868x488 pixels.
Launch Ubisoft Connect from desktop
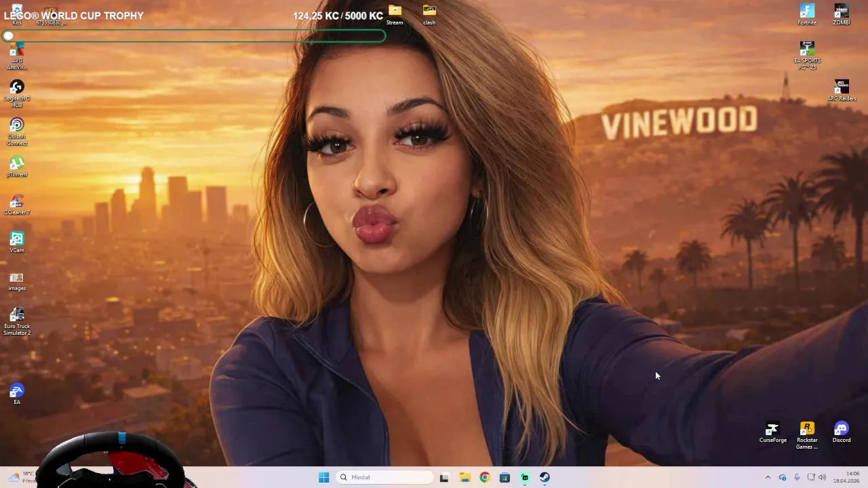(x=17, y=132)
